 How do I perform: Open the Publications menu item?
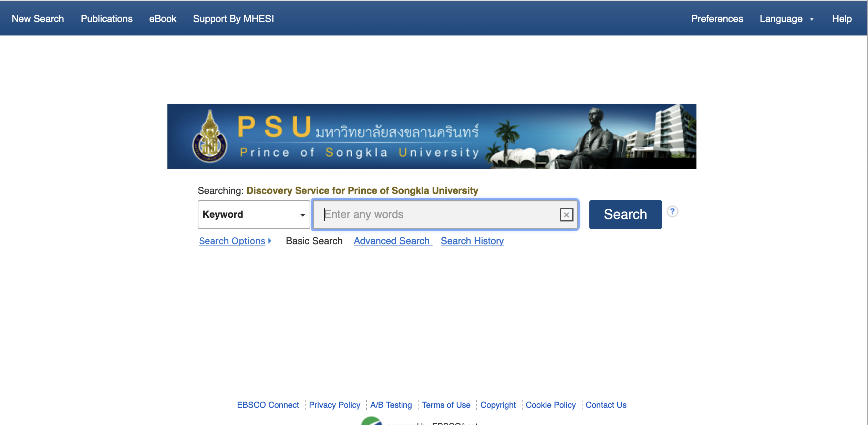(107, 19)
